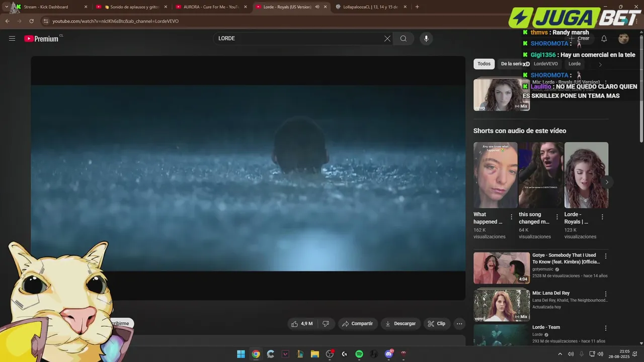Open the Windows Start menu
The width and height of the screenshot is (644, 362).
coord(241,354)
